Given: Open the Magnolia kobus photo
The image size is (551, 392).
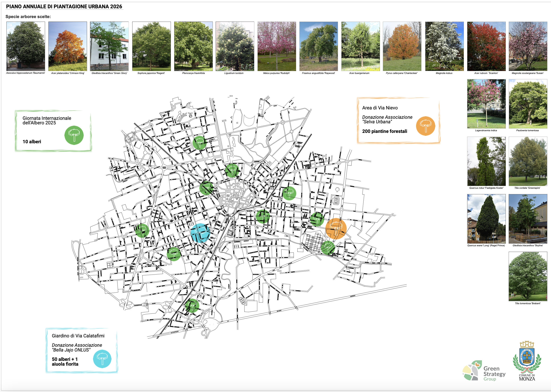Looking at the screenshot, I should tap(444, 46).
